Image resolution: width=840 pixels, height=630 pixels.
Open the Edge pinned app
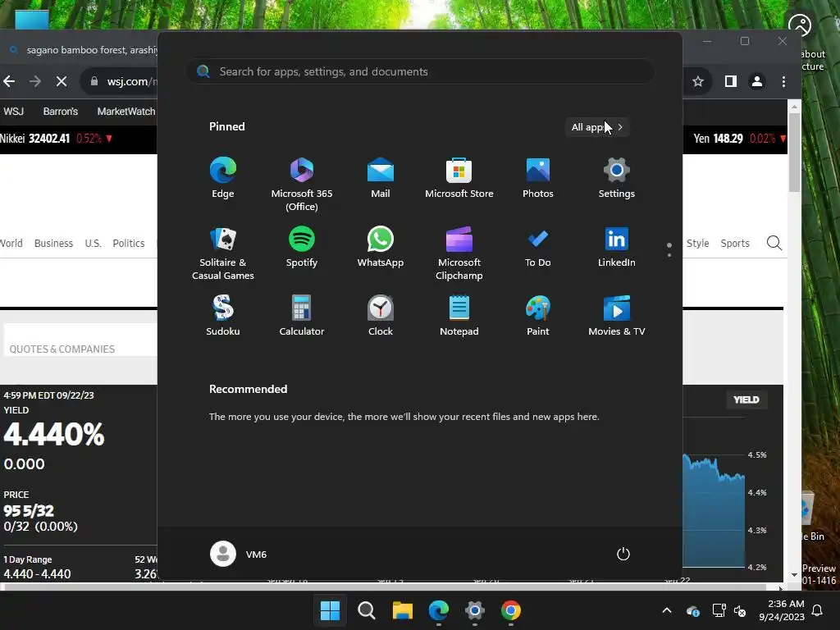223,178
